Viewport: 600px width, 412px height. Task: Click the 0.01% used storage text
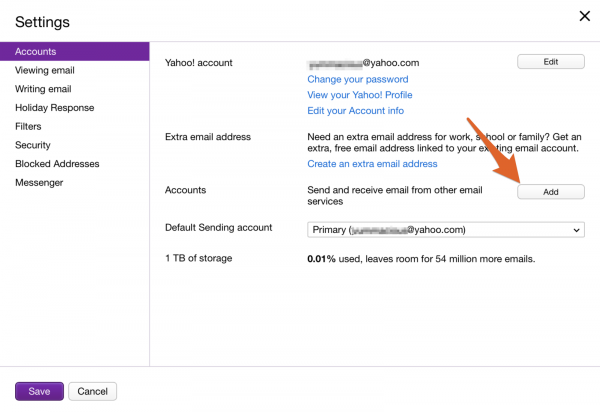coord(421,259)
